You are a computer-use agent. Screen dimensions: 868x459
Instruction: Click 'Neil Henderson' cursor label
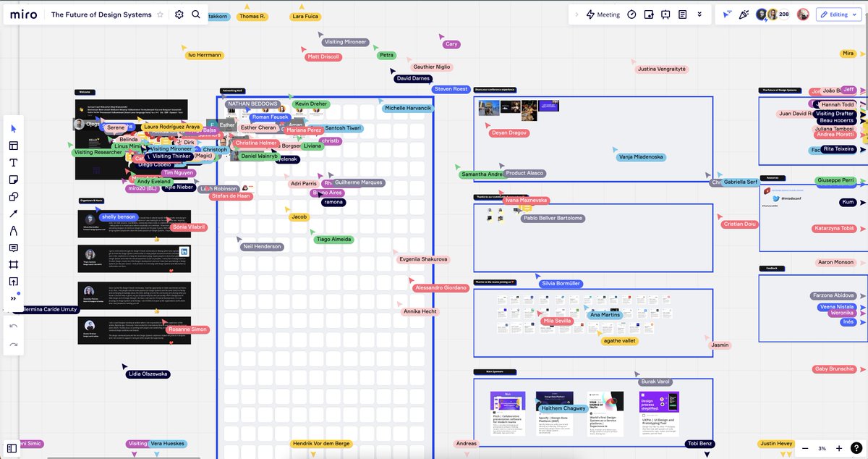(262, 247)
